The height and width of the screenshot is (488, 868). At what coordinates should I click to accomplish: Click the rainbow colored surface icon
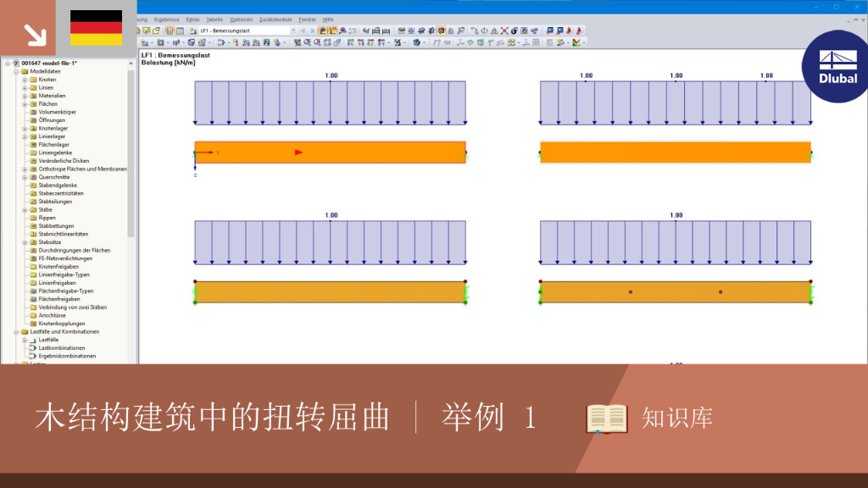470,42
